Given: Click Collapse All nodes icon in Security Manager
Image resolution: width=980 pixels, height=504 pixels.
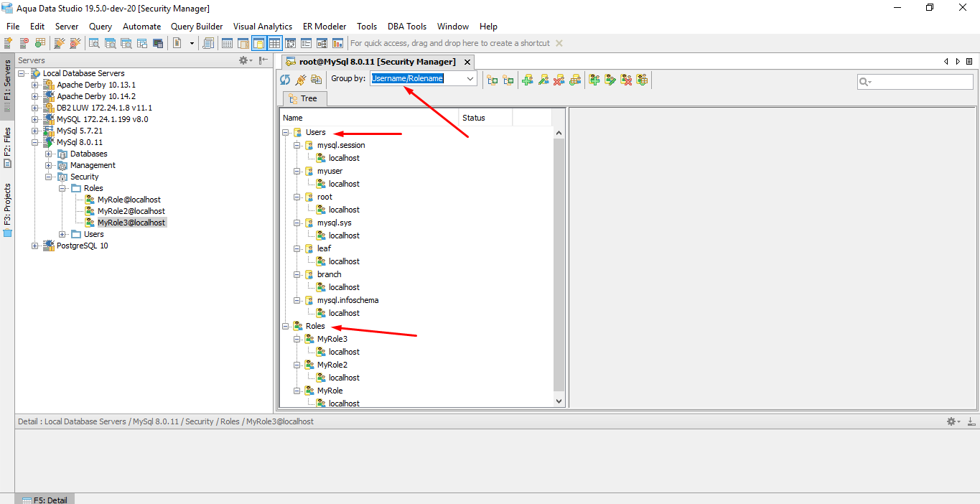Looking at the screenshot, I should coord(508,80).
